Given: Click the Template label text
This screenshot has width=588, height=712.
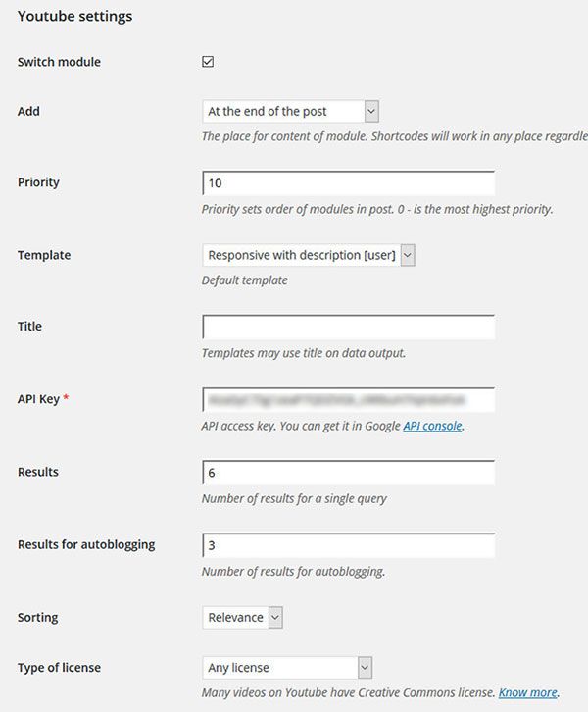Looking at the screenshot, I should (44, 255).
